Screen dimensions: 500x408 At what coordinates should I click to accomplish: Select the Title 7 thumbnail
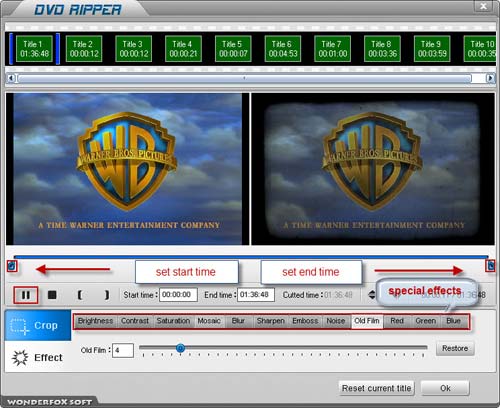click(x=332, y=49)
